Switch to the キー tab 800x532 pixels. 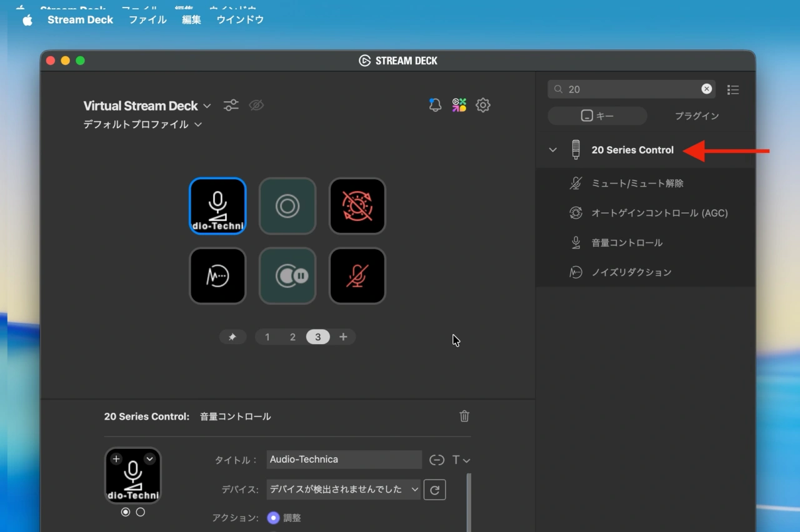[597, 116]
